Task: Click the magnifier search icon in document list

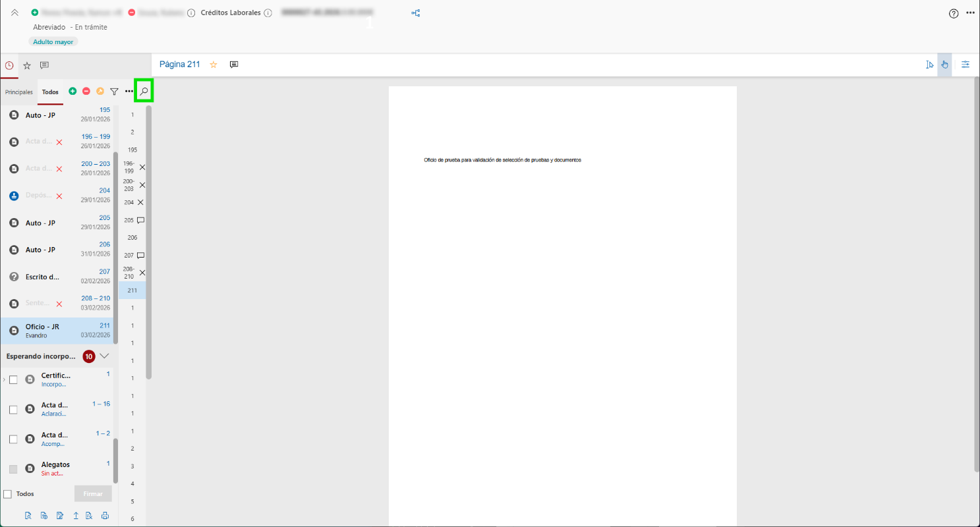Action: coord(144,91)
